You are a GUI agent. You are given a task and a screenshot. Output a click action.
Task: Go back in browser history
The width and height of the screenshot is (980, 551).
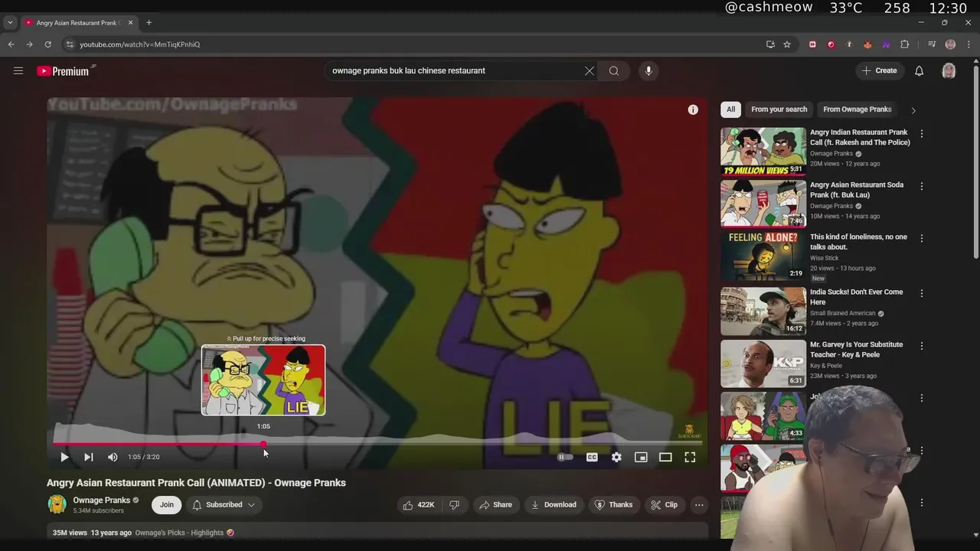pyautogui.click(x=11, y=44)
